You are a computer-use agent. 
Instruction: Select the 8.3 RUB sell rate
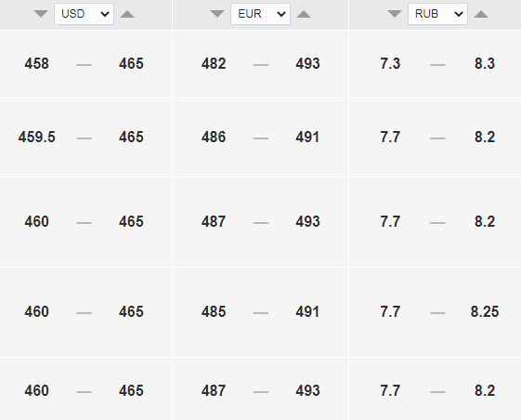click(485, 63)
